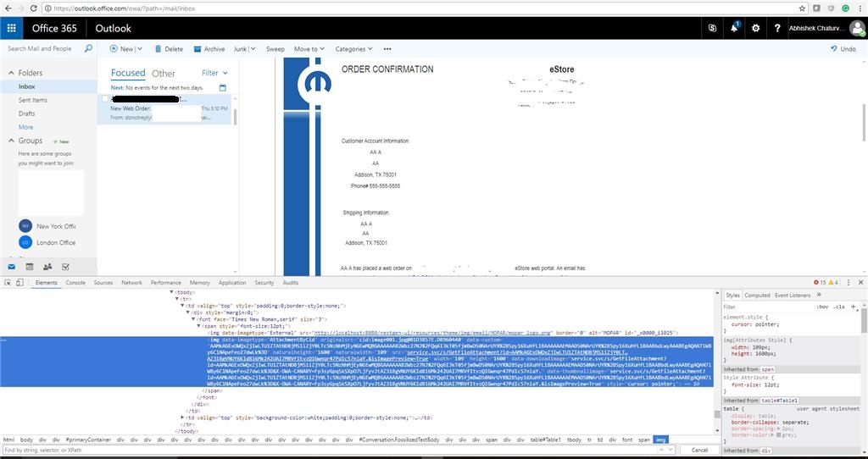This screenshot has width=868, height=459.
Task: Switch to the People module icon
Action: point(47,267)
